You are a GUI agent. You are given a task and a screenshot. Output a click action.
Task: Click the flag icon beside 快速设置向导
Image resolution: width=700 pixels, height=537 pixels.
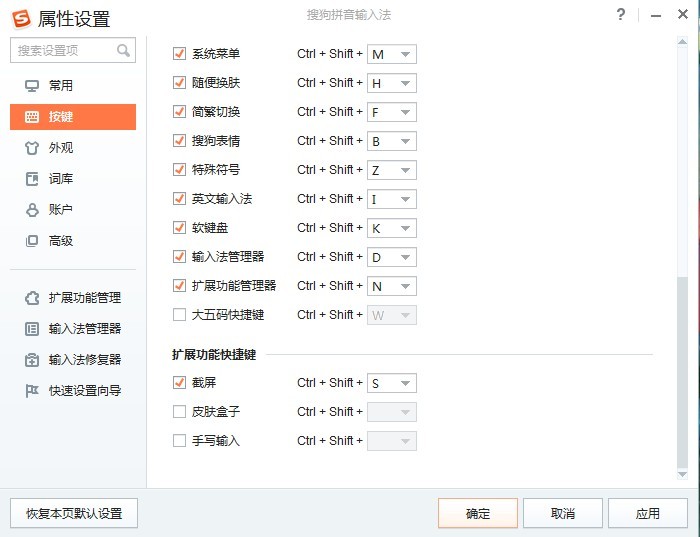32,391
